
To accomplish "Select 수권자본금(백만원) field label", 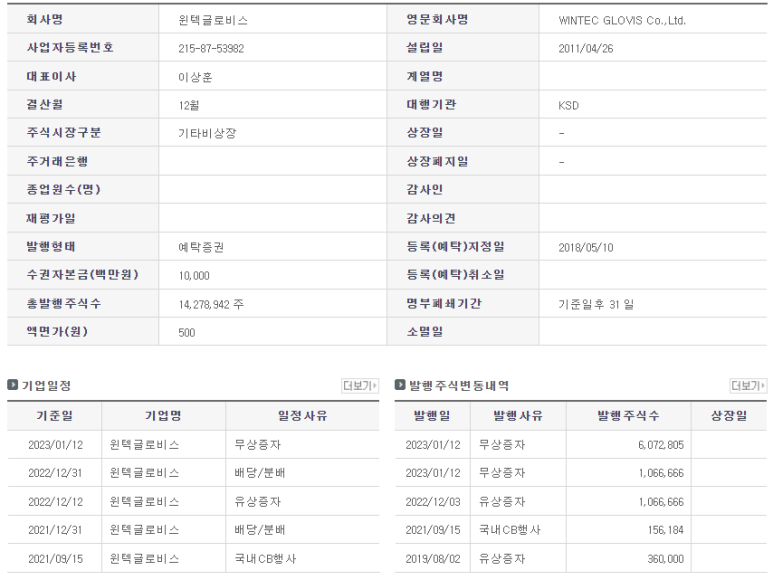I will pyautogui.click(x=82, y=274).
